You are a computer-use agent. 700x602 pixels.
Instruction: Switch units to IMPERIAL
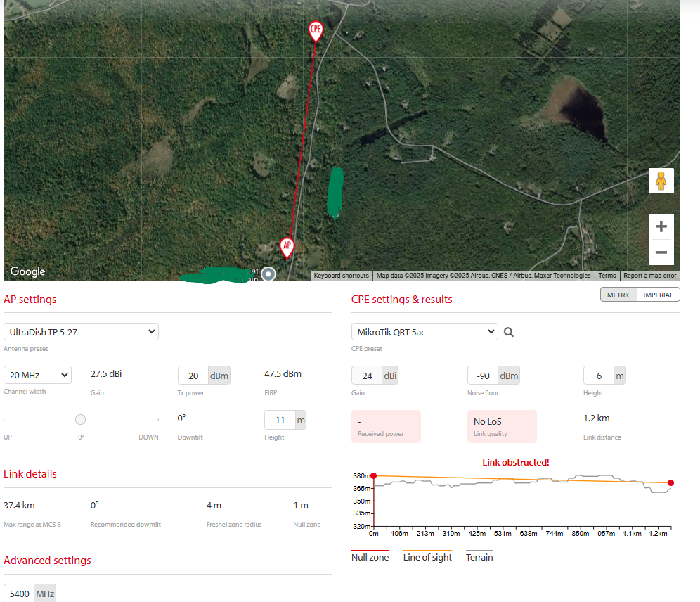(658, 295)
